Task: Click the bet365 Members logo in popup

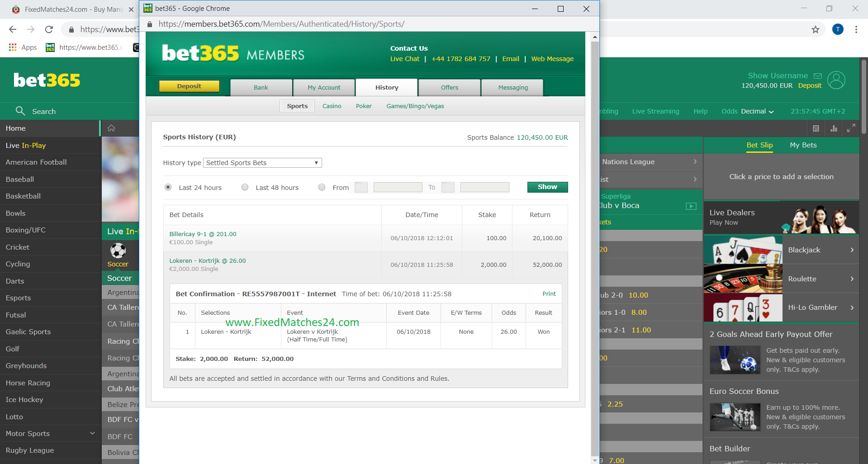Action: coord(233,53)
